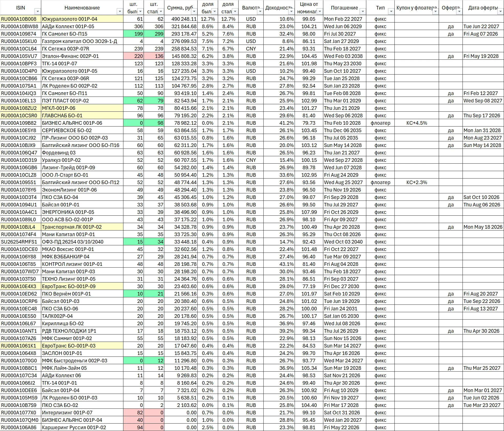The image size is (504, 431).
Task: Select the name 'БИЗНЕС АЛЬЯНС 001Р-04'
Action: (x=82, y=420)
